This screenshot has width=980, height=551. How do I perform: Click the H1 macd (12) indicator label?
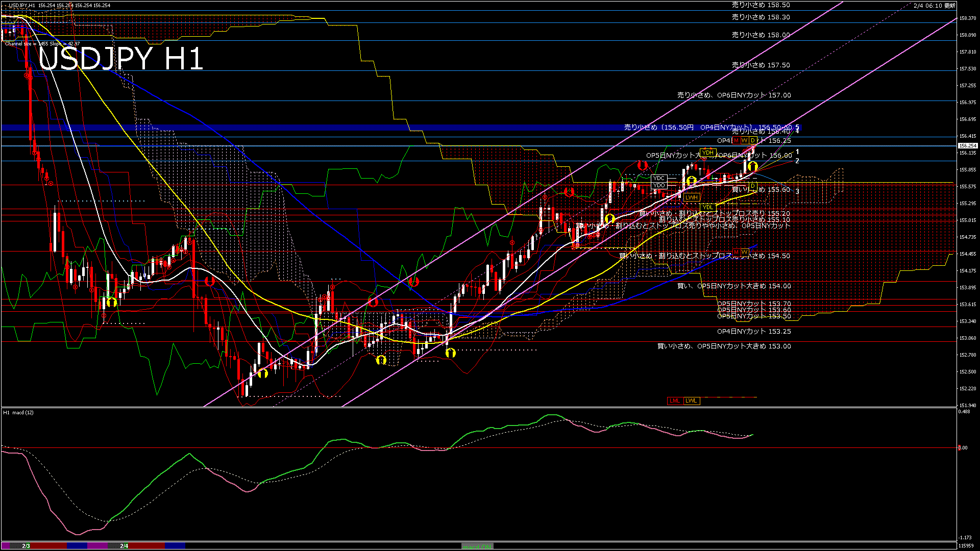(18, 412)
